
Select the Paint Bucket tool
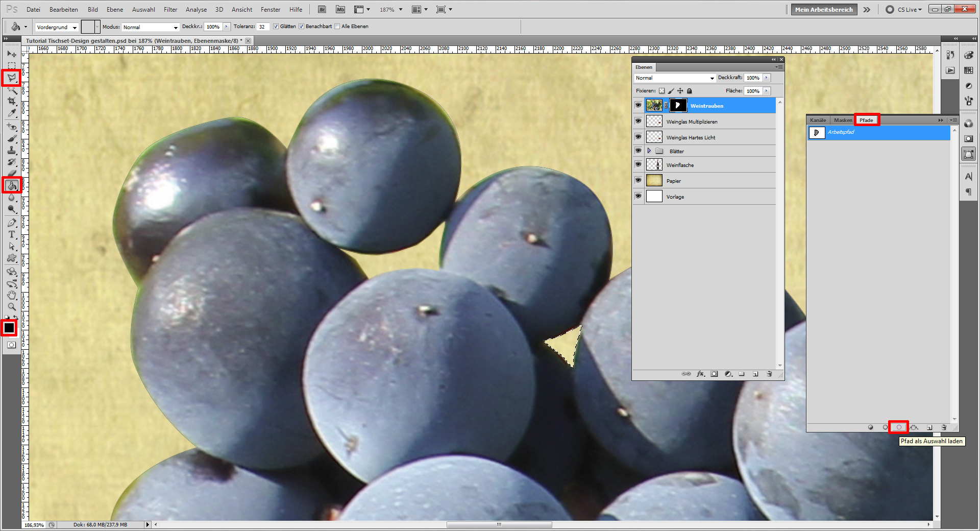point(11,185)
